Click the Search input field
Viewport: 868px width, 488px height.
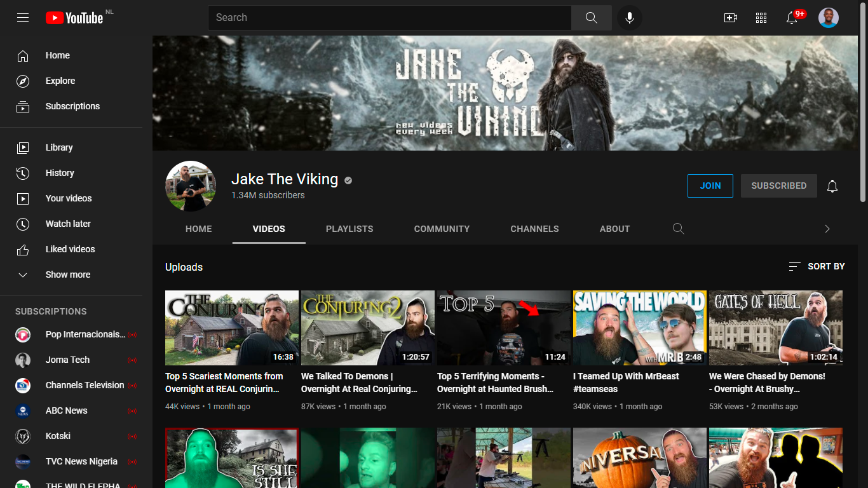point(390,18)
